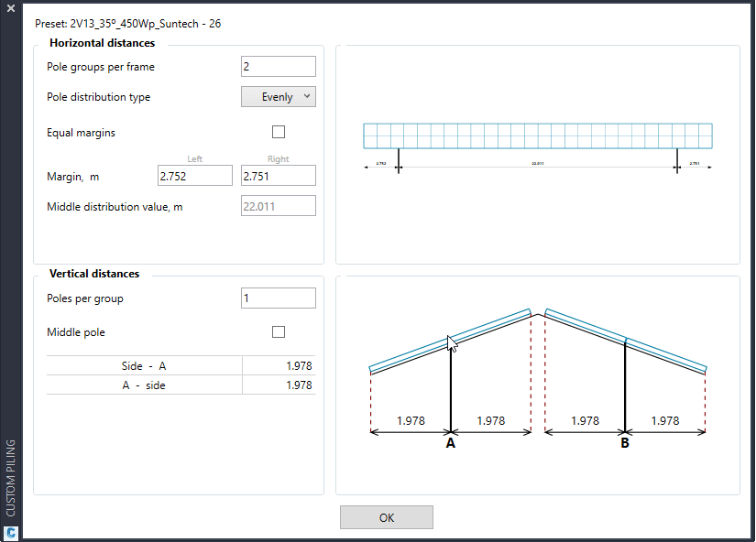Image resolution: width=756 pixels, height=542 pixels.
Task: Click the Pole groups per frame field
Action: (x=279, y=67)
